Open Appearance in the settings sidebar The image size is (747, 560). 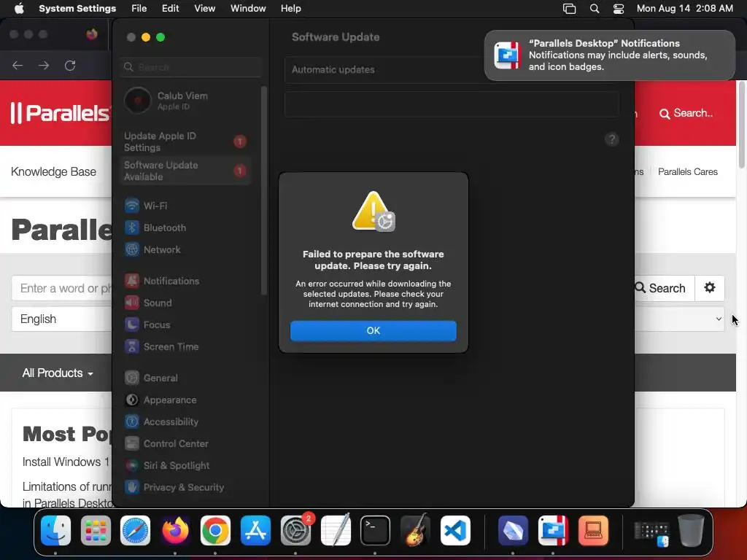click(x=186, y=400)
